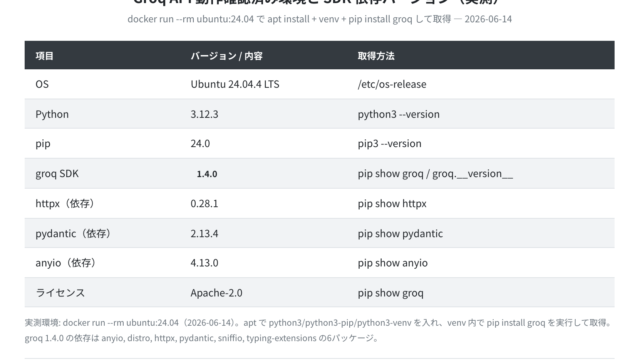Click the pydantic version '2.13.4'
This screenshot has height=360, width=640.
(204, 233)
